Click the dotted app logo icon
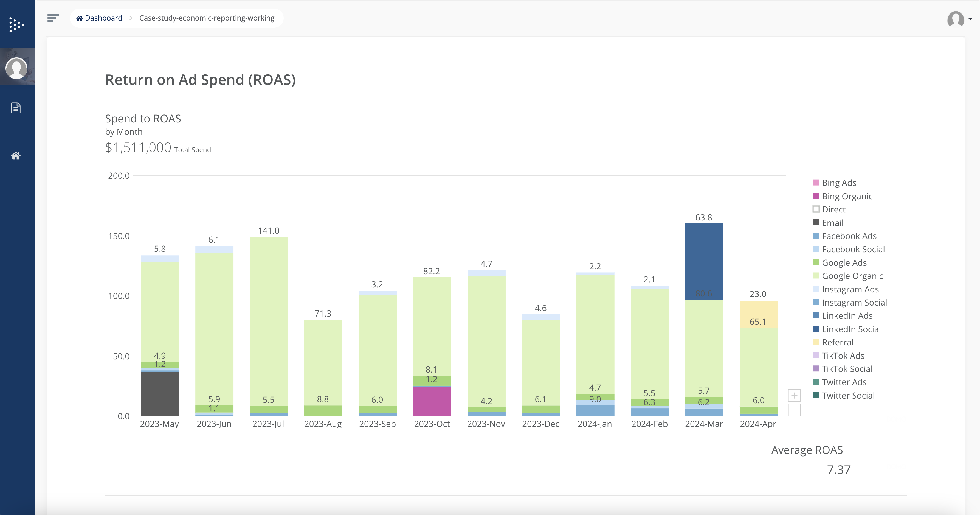This screenshot has height=515, width=980. point(16,25)
